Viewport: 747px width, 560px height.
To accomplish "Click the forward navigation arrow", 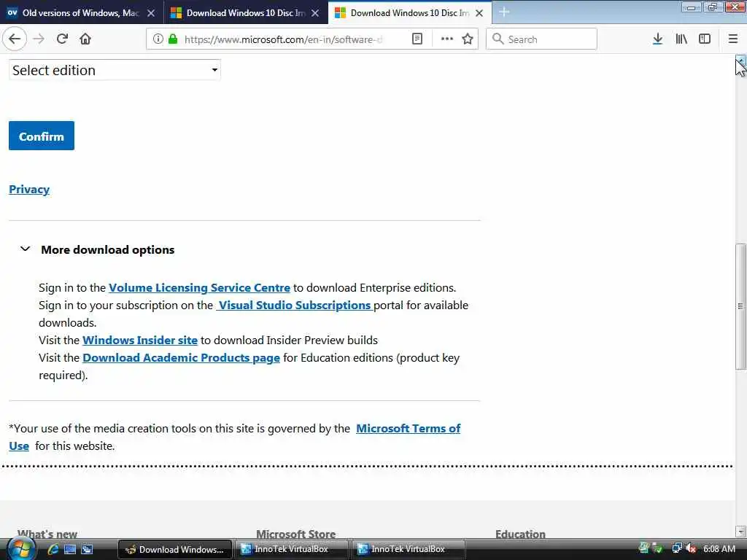I will 39,39.
